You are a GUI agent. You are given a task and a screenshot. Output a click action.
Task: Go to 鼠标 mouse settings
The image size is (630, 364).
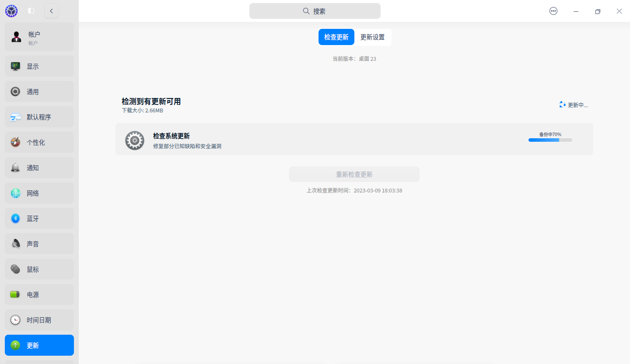[x=39, y=269]
